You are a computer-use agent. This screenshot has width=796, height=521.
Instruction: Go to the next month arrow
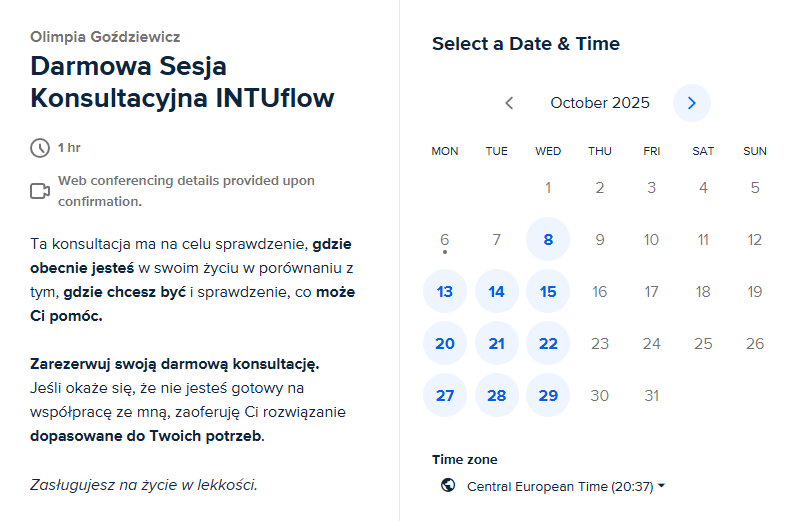tap(691, 103)
